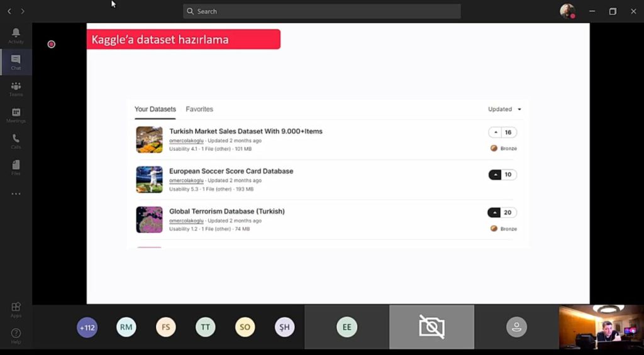Go to Meetings calendar icon
644x355 pixels.
click(16, 115)
